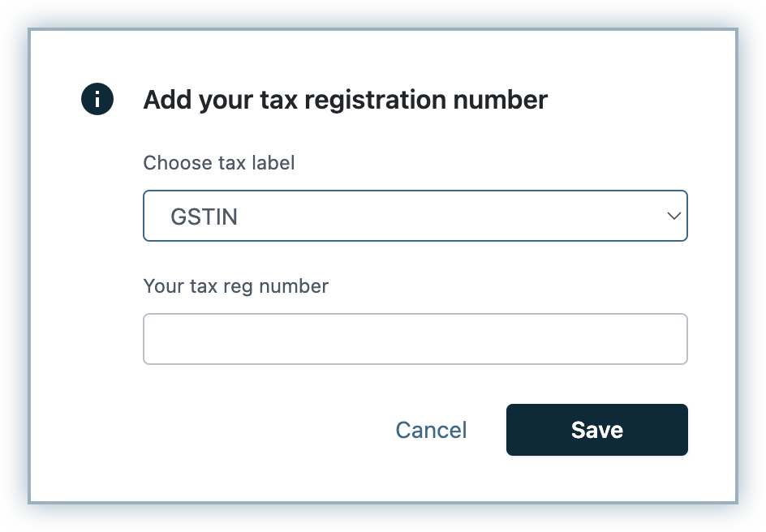Viewport: 766px width, 532px height.
Task: Tap the dark circular "i" information icon
Action: tap(97, 100)
